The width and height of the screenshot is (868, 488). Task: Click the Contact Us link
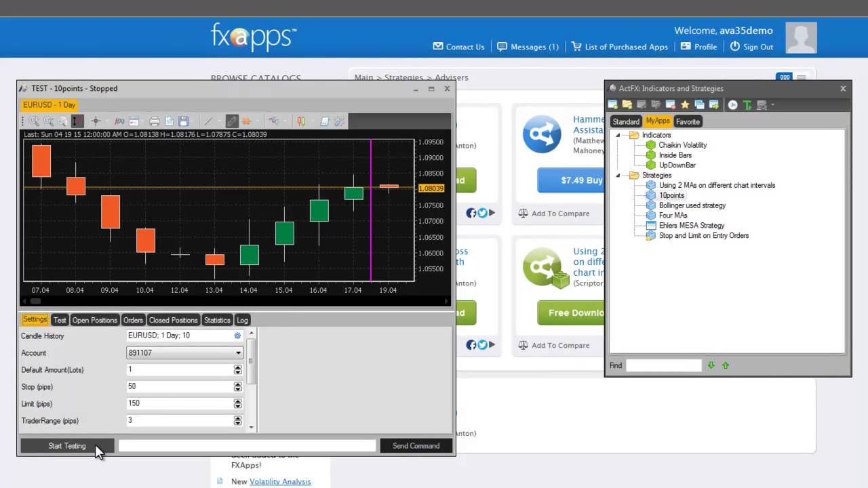pos(465,47)
